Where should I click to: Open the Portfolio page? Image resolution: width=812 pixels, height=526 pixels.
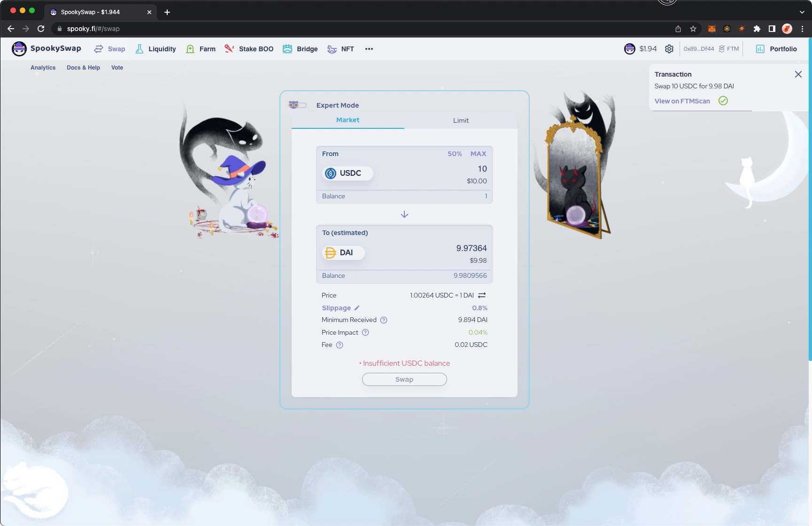[x=776, y=49]
